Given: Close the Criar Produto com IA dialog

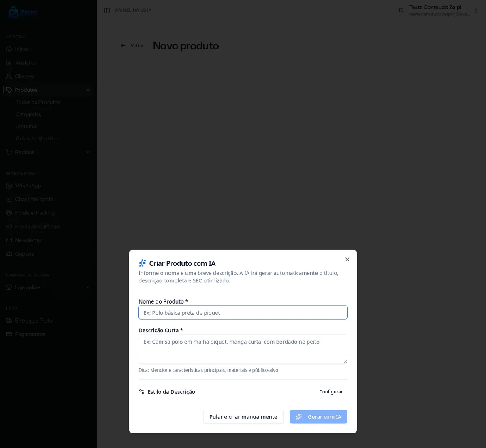Looking at the screenshot, I should coord(347,259).
